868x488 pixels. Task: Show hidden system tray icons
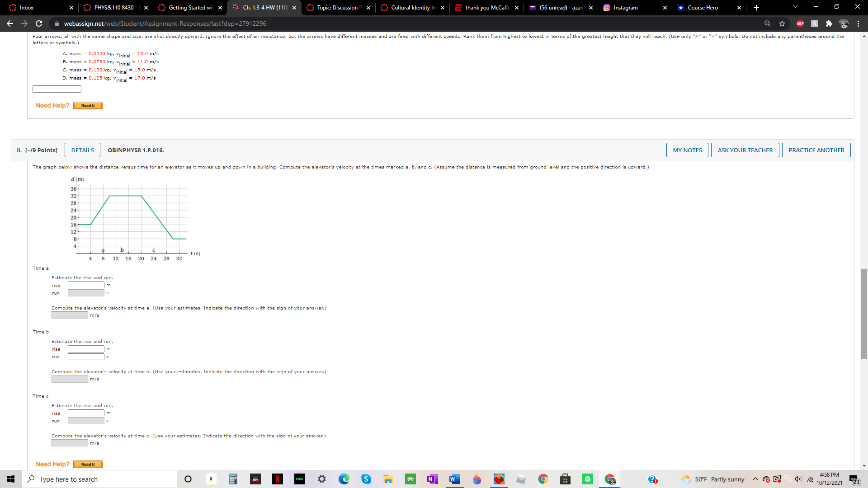(755, 479)
